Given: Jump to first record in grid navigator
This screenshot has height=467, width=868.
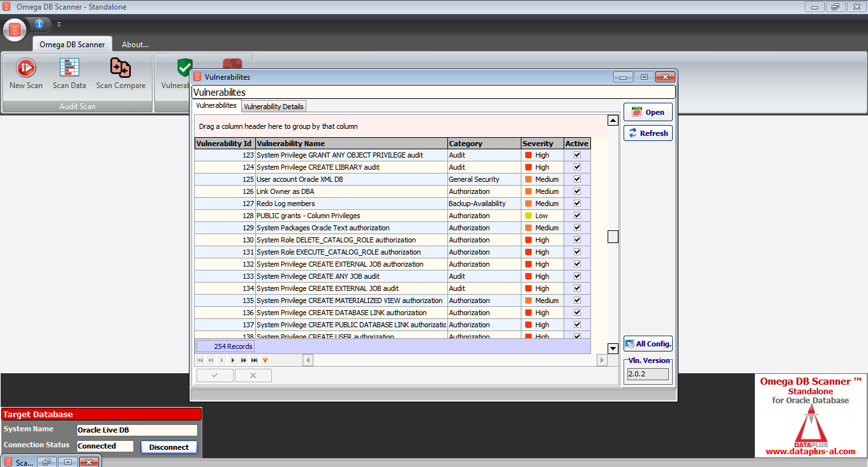Looking at the screenshot, I should pyautogui.click(x=200, y=360).
